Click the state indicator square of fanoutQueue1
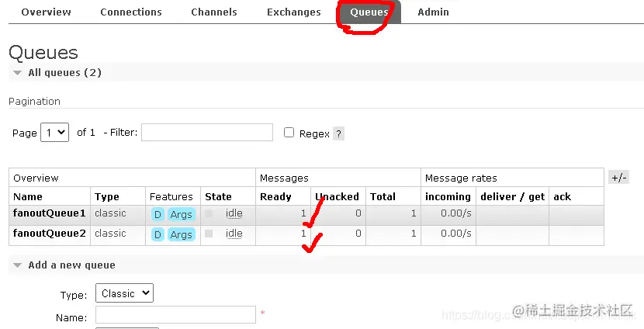Image resolution: width=644 pixels, height=329 pixels. tap(209, 213)
